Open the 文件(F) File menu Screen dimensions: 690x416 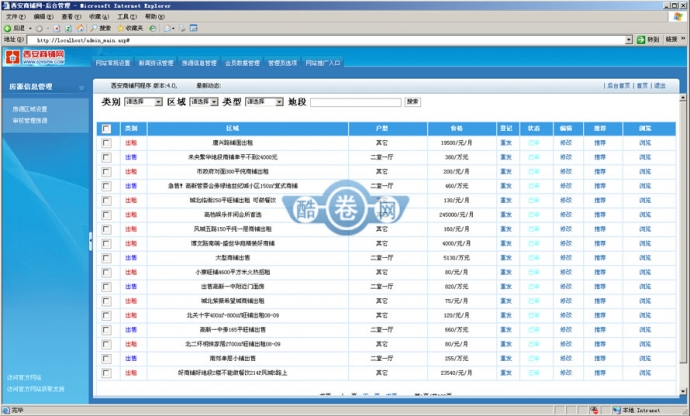(x=15, y=17)
